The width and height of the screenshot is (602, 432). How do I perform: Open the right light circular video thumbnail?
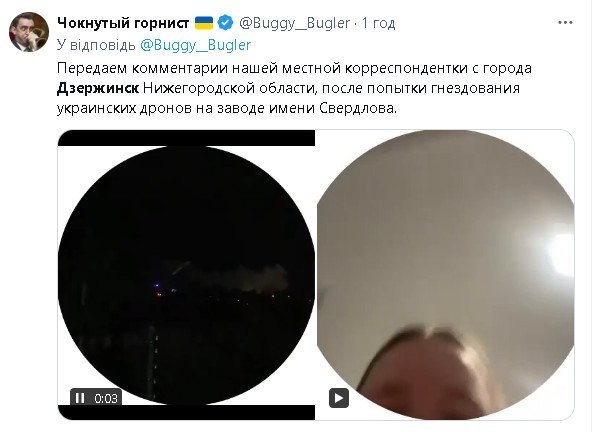[445, 275]
